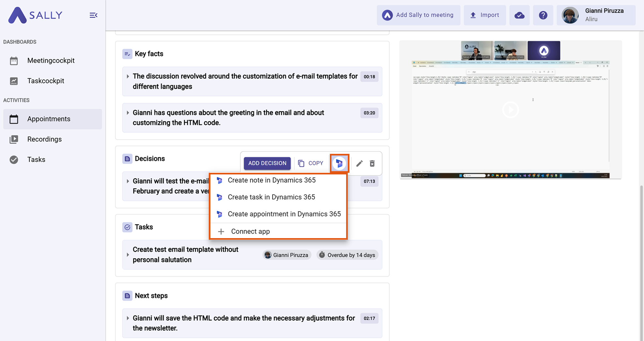Viewport: 644px width, 341px height.
Task: Click the Key facts heading
Action: (x=149, y=54)
